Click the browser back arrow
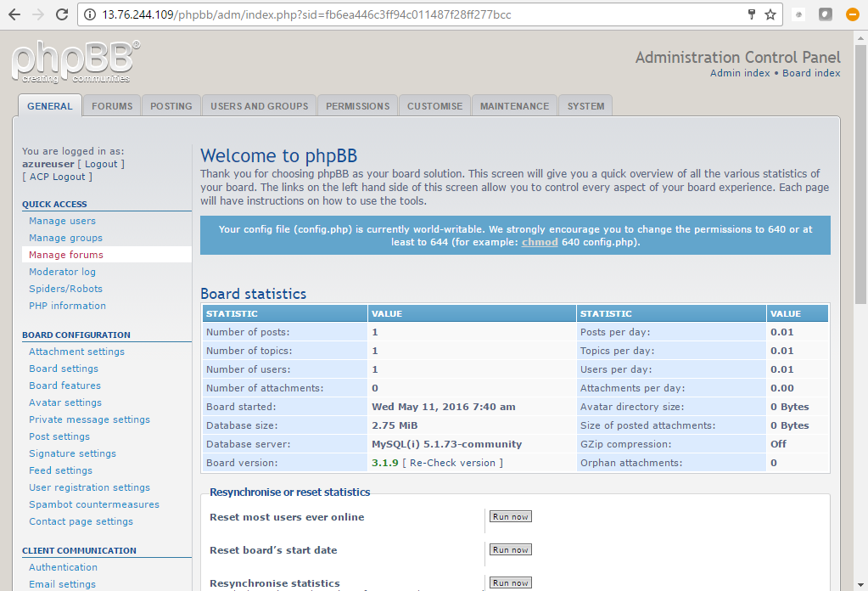 click(14, 14)
